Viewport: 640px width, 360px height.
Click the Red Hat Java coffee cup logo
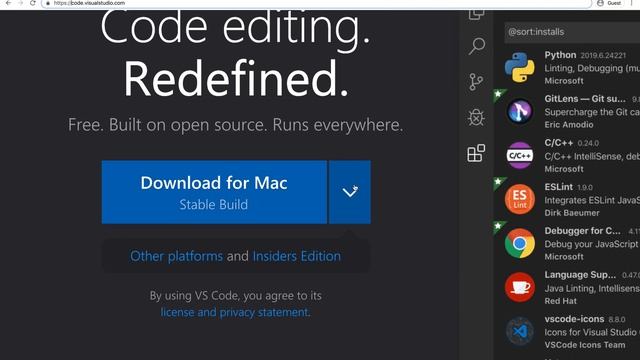(x=520, y=287)
